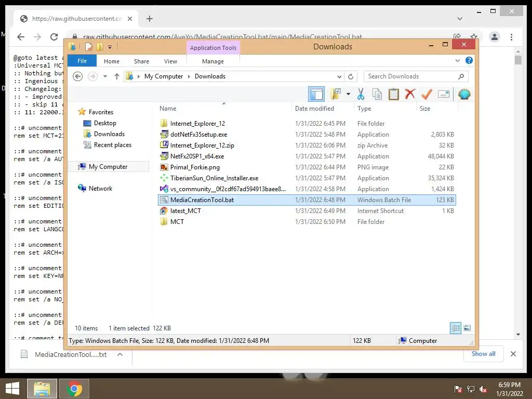Expand the address bar history dropdown
Screen dimensions: 532x399
[x=339, y=76]
